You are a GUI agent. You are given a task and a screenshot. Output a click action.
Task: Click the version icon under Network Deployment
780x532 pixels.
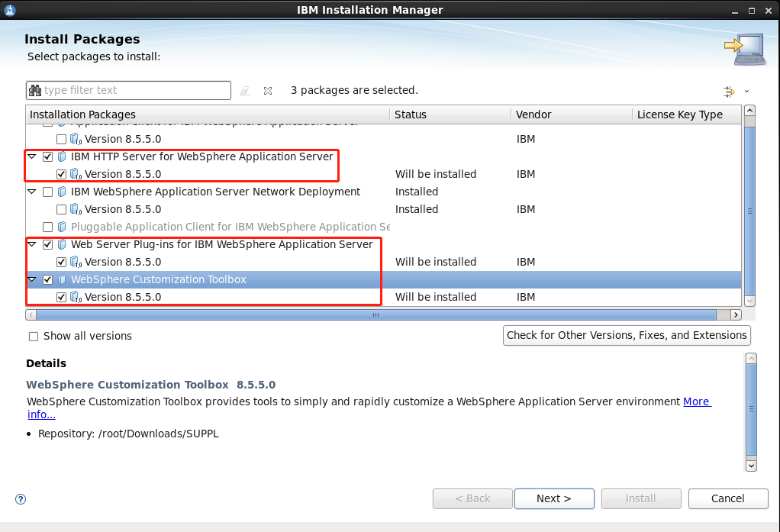click(76, 209)
